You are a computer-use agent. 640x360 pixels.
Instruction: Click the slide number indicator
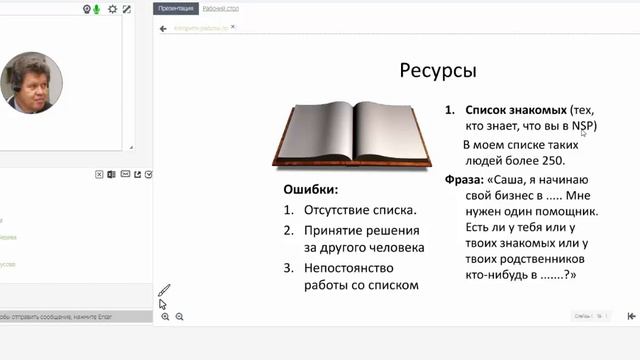(591, 316)
